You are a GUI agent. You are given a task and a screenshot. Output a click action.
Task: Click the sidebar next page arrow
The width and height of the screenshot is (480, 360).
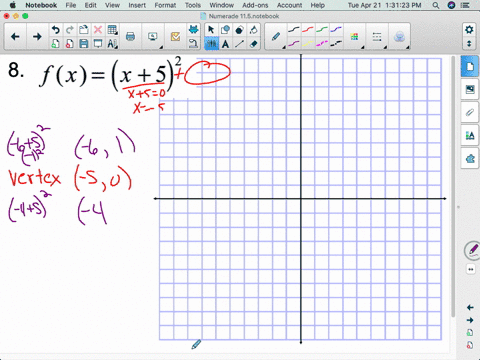(470, 320)
